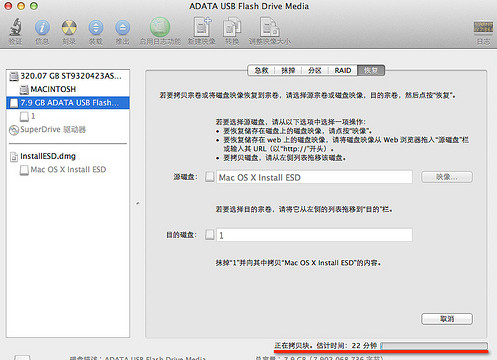Click the Resize Image toolbar icon

click(270, 27)
